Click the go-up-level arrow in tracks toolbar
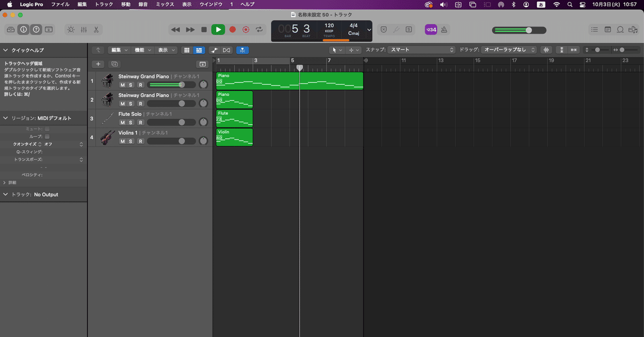This screenshot has width=644, height=337. (x=98, y=50)
